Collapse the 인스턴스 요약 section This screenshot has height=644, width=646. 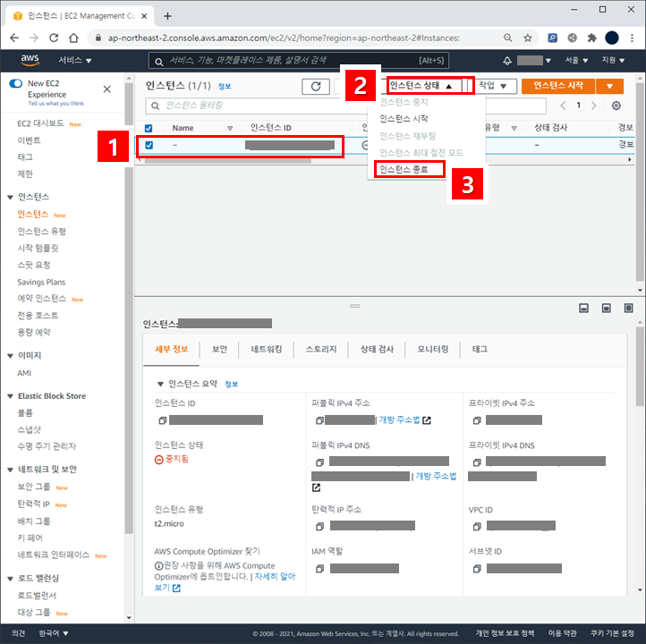161,384
